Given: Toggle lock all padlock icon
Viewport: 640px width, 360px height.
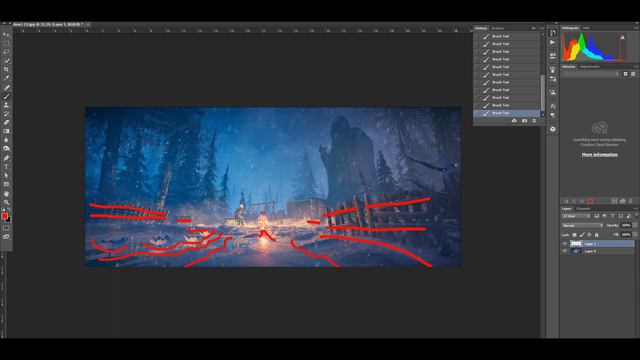Looking at the screenshot, I should point(596,235).
